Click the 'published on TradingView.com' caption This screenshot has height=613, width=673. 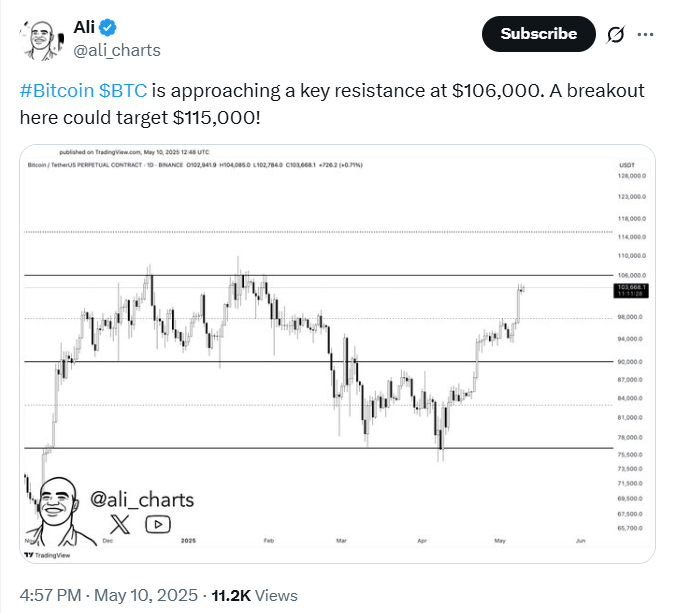pyautogui.click(x=134, y=152)
